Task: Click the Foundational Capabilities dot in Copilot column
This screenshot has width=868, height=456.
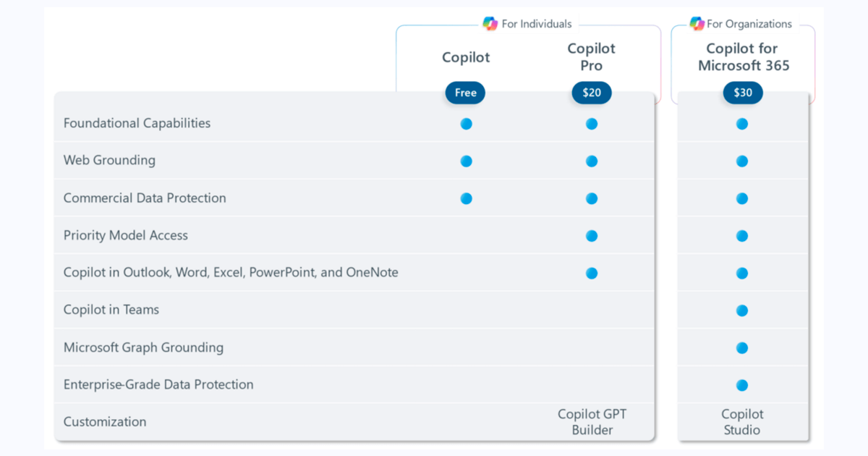Action: point(466,124)
